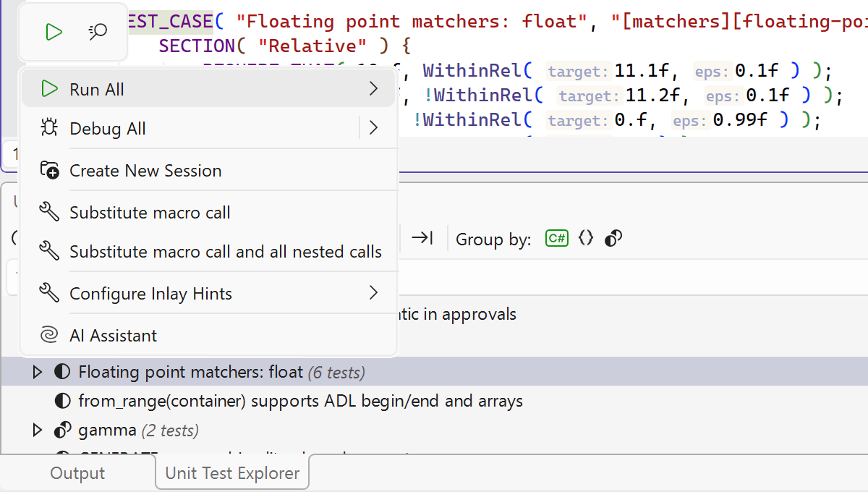Click the arrow-to-bar icon in test explorer toolbar
Viewport: 868px width, 492px height.
pyautogui.click(x=422, y=239)
